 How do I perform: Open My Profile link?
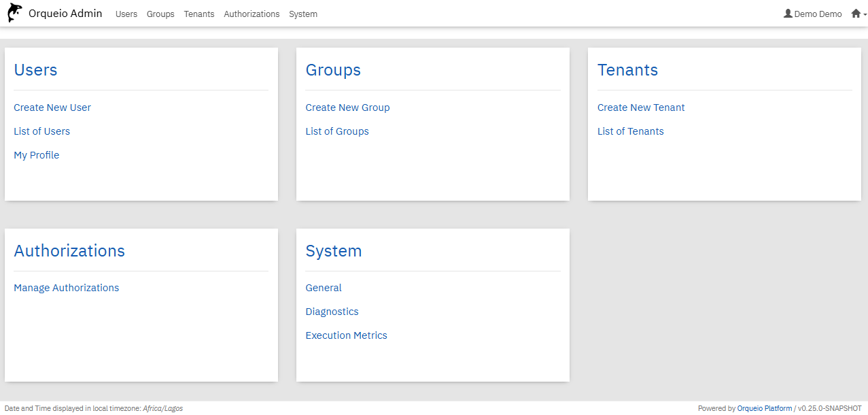(37, 155)
